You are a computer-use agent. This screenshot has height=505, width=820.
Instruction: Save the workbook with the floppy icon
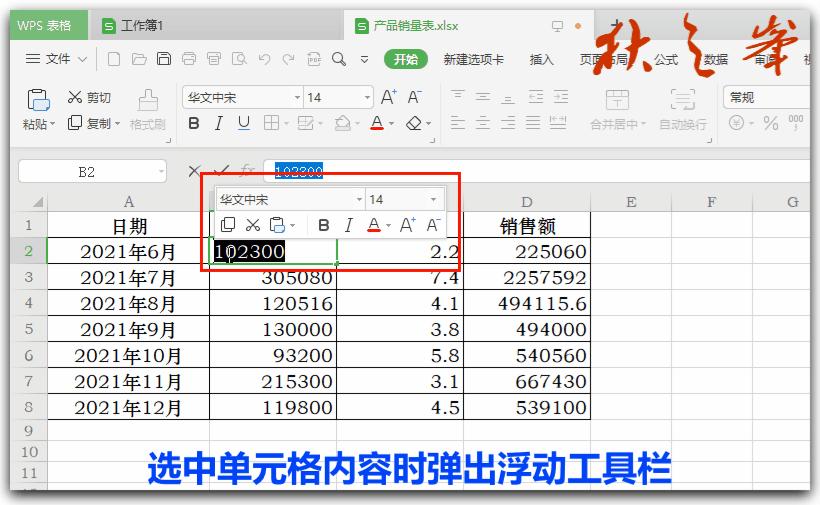164,59
